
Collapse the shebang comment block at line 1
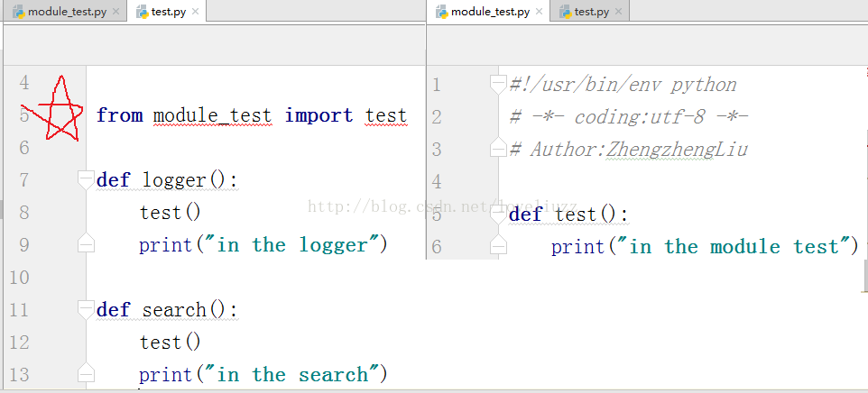(498, 84)
